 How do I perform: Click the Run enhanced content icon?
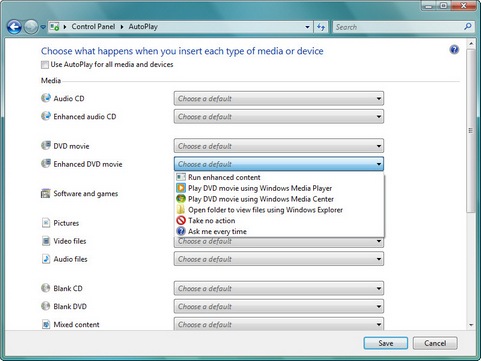[181, 177]
